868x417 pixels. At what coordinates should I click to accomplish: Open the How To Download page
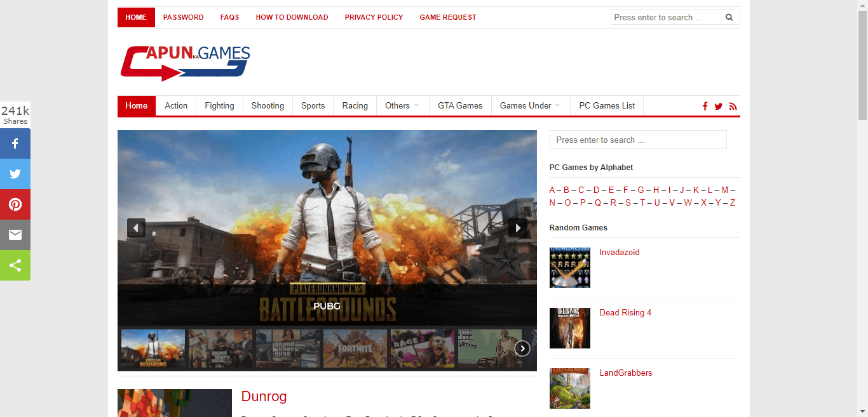pyautogui.click(x=292, y=18)
